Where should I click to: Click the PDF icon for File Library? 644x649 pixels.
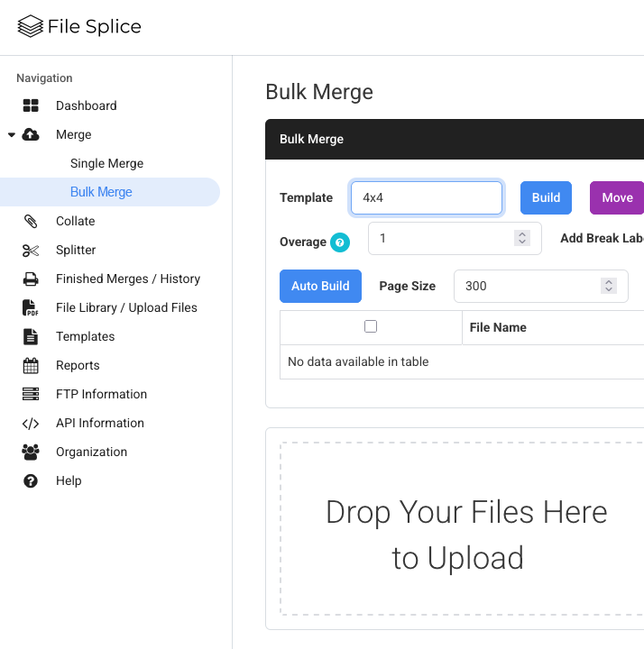pos(31,307)
